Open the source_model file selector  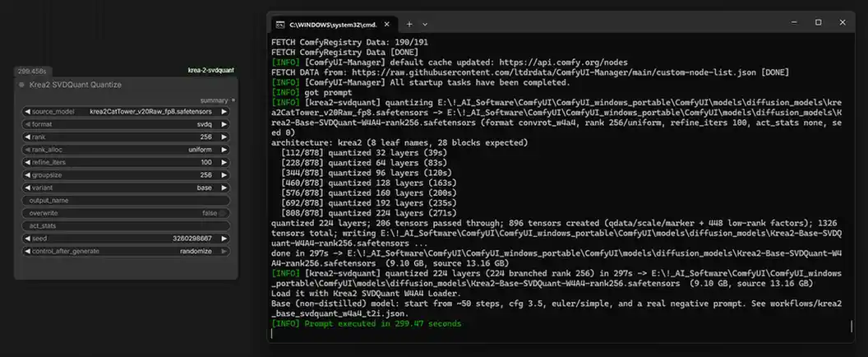tap(126, 111)
